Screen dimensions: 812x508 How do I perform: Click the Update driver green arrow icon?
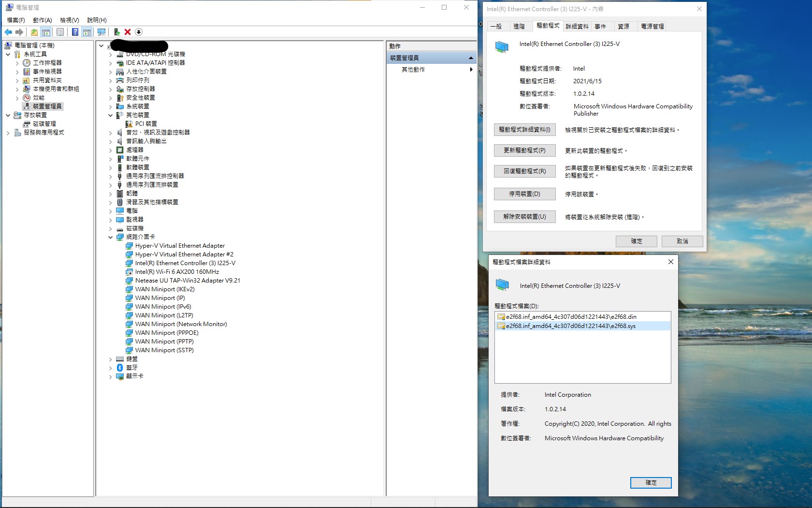pos(116,32)
